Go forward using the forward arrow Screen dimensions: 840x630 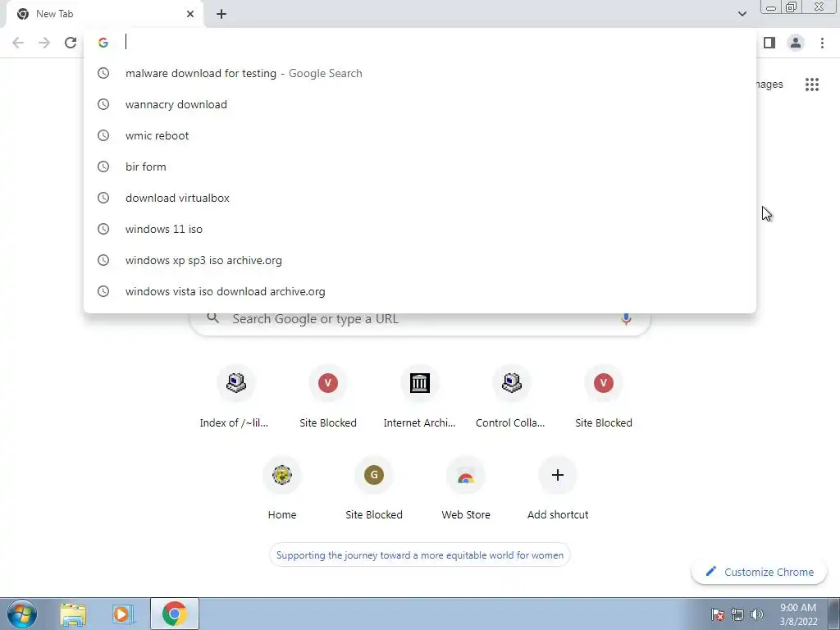(44, 43)
